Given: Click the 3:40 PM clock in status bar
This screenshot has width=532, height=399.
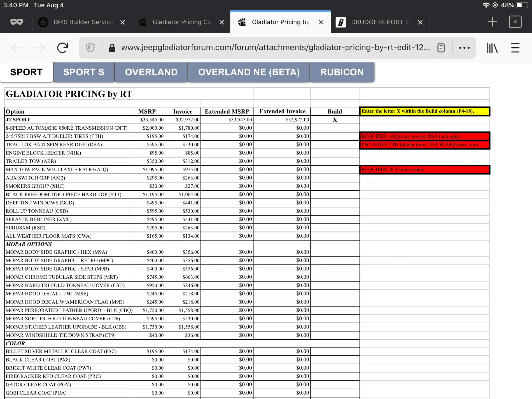Looking at the screenshot, I should point(16,5).
